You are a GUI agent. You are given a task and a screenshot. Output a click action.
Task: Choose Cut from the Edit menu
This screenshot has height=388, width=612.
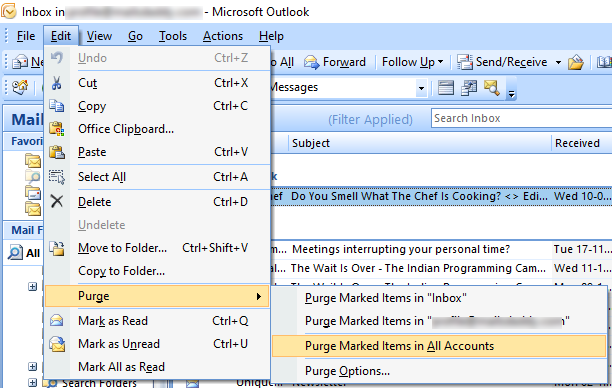[157, 83]
